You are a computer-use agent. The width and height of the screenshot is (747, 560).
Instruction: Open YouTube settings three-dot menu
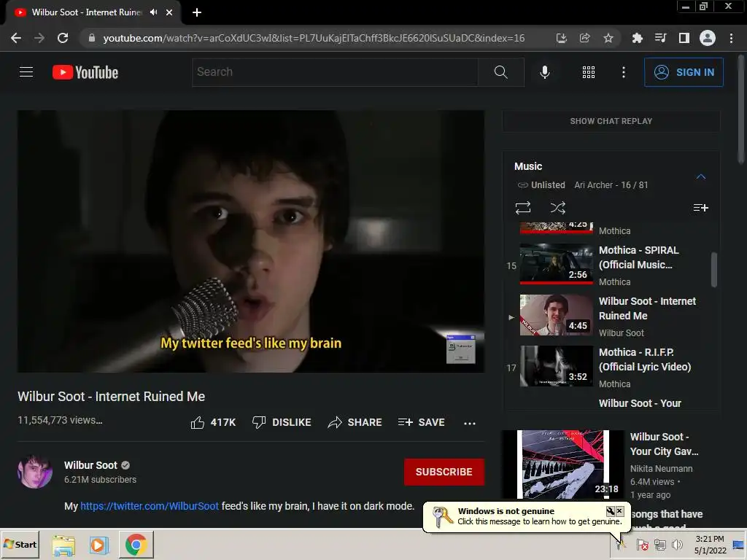[623, 72]
